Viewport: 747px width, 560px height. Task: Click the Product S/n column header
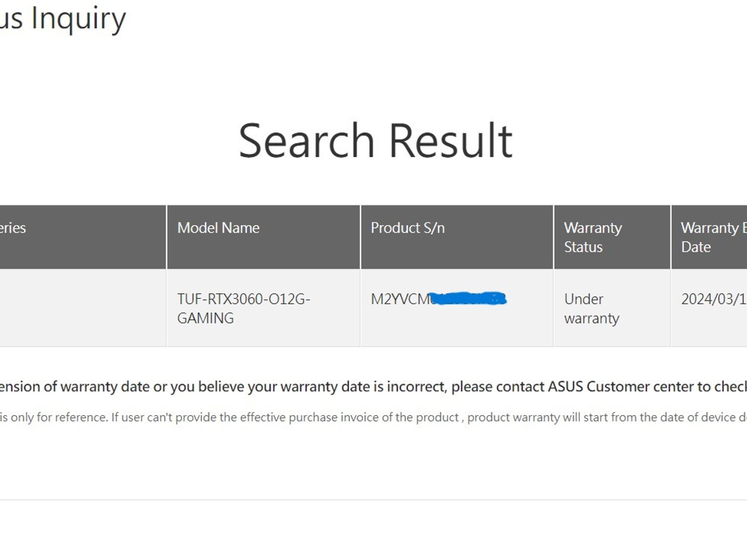click(457, 237)
